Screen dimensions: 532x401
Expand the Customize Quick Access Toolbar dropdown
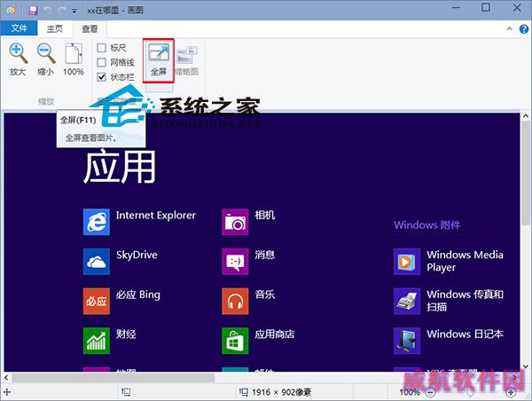74,11
